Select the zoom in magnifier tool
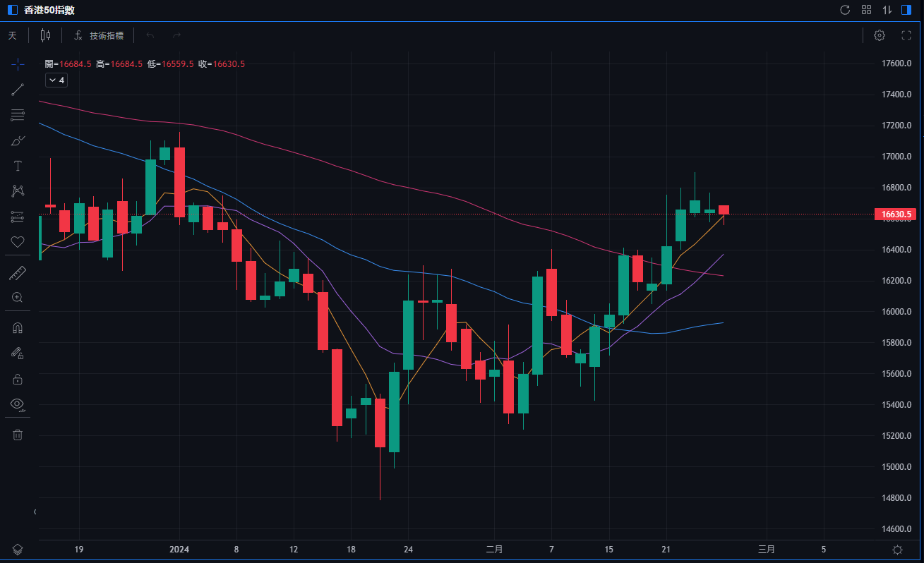This screenshot has width=924, height=563. click(x=18, y=297)
